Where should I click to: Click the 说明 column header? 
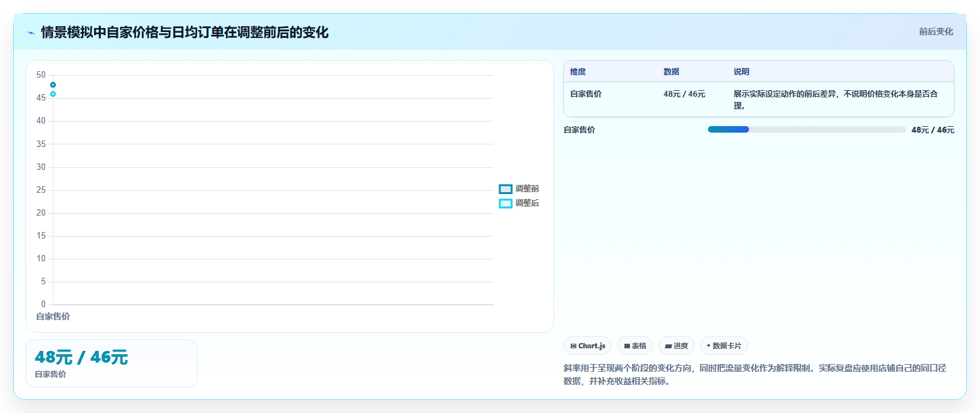coord(741,72)
